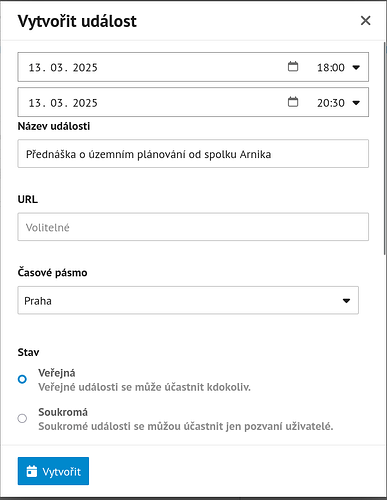Select the start time value 18:00
The height and width of the screenshot is (500, 387).
[331, 68]
